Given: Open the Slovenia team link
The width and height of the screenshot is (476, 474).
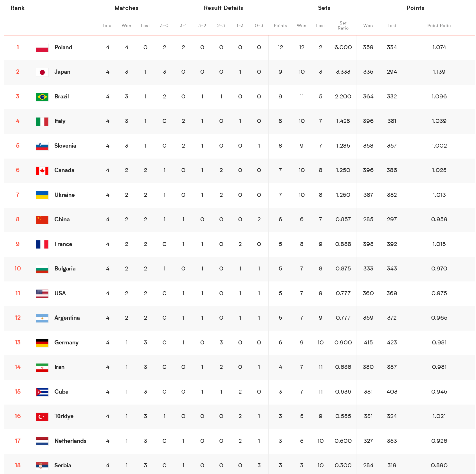Looking at the screenshot, I should [65, 146].
